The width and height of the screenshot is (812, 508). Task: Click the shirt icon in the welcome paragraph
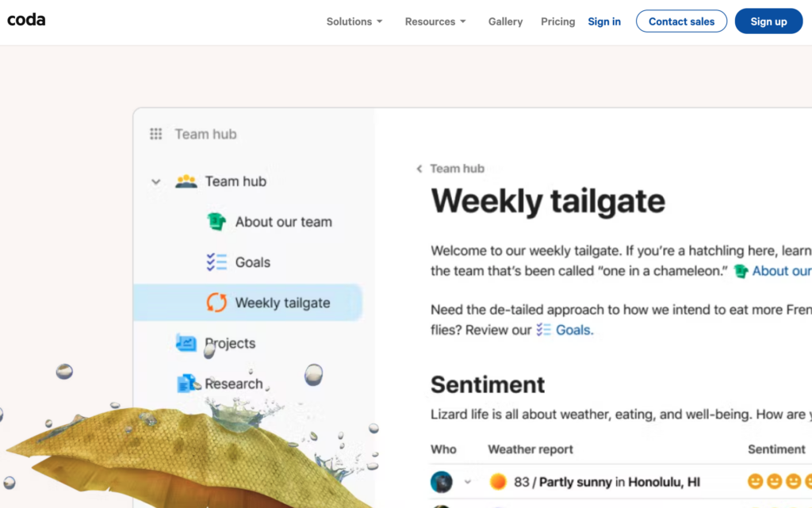click(741, 271)
